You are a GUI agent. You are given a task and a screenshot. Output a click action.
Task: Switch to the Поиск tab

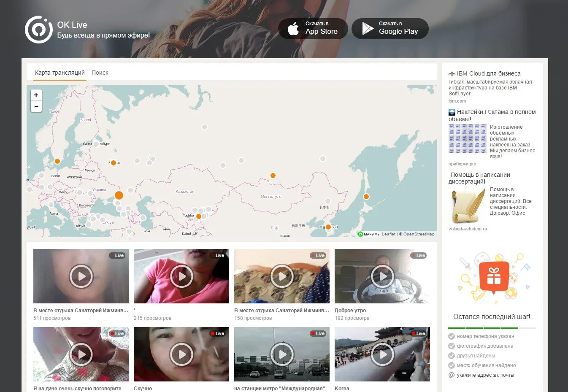tap(100, 73)
